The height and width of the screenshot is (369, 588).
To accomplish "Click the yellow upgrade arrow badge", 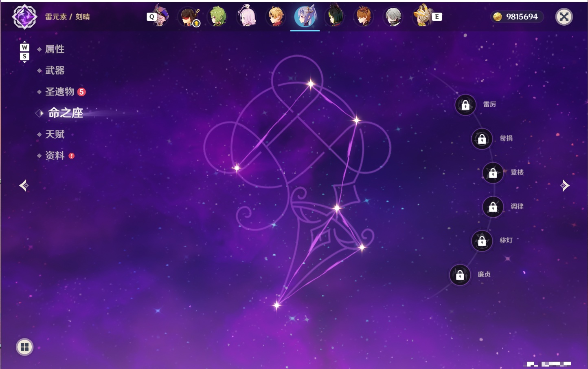I will point(196,24).
